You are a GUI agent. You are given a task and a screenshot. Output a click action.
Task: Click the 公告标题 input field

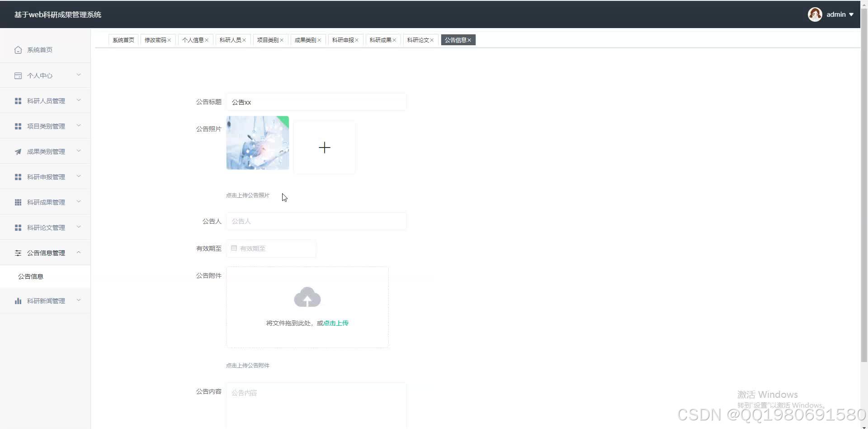(316, 102)
